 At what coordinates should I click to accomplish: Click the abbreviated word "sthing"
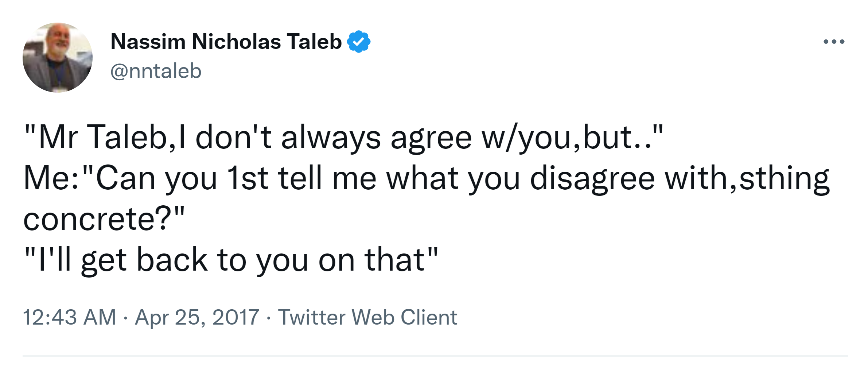point(784,178)
